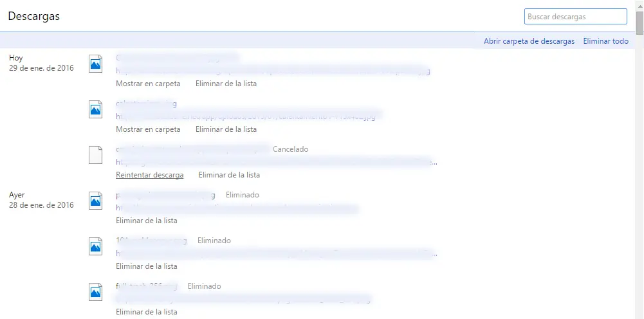Image resolution: width=644 pixels, height=319 pixels.
Task: Remove the file starting with 10 from the list
Action: pos(147,266)
